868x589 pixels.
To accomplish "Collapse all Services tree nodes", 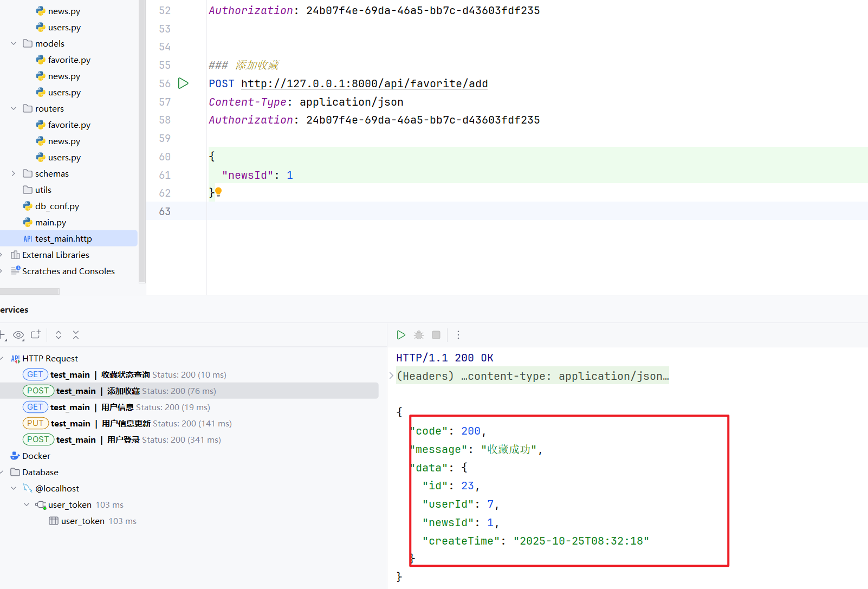I will click(x=76, y=335).
